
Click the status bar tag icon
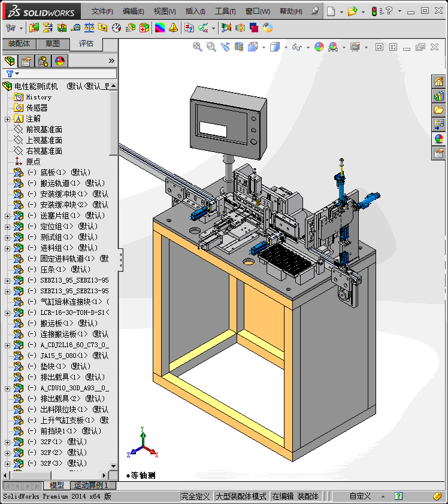click(x=437, y=496)
